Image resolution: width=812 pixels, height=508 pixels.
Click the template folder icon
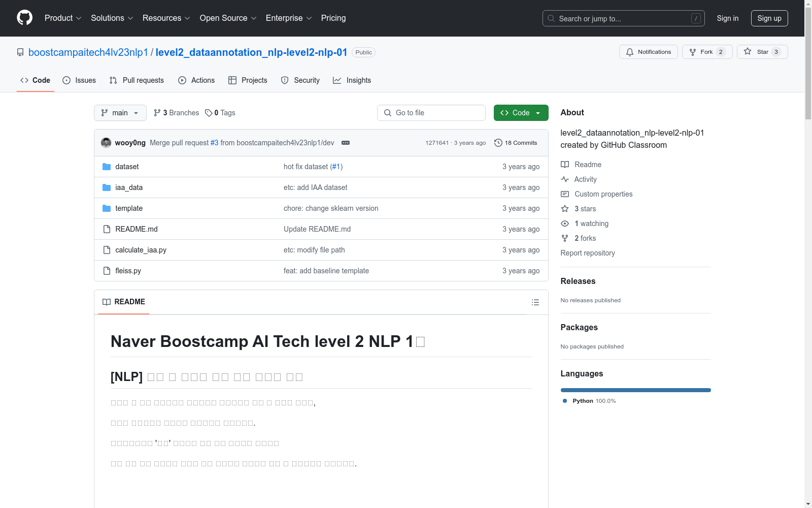click(x=107, y=208)
